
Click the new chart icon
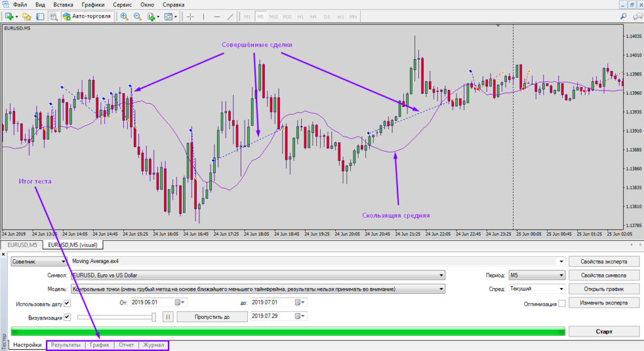[9, 16]
